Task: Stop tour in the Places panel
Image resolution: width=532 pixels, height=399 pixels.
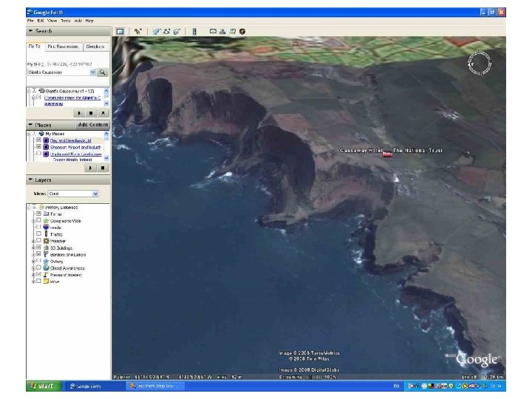Action: tap(103, 168)
